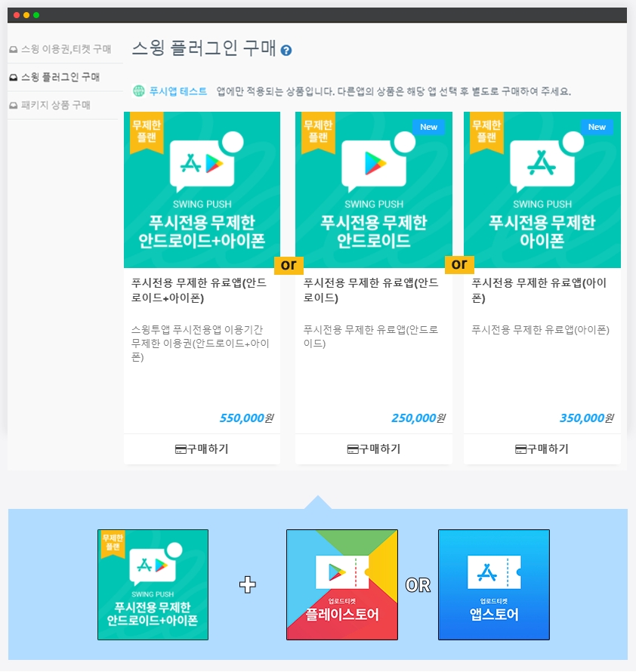
Task: Open 패키지 상품 구매 in the sidebar
Action: tap(56, 105)
